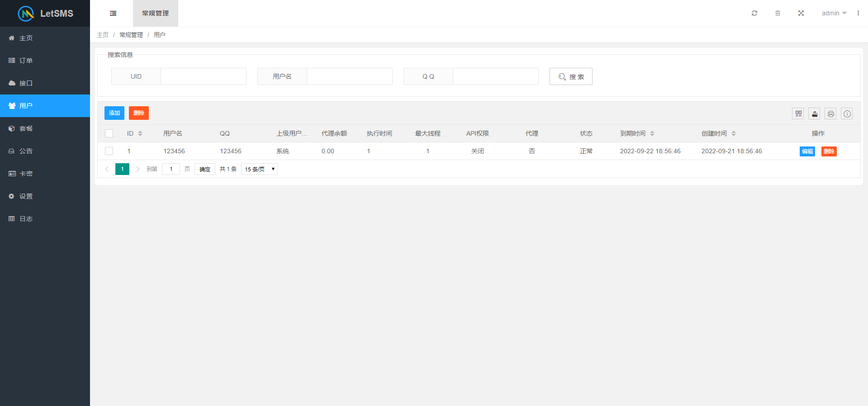The width and height of the screenshot is (868, 406).
Task: Click 常规管理 breadcrumb link
Action: (x=131, y=35)
